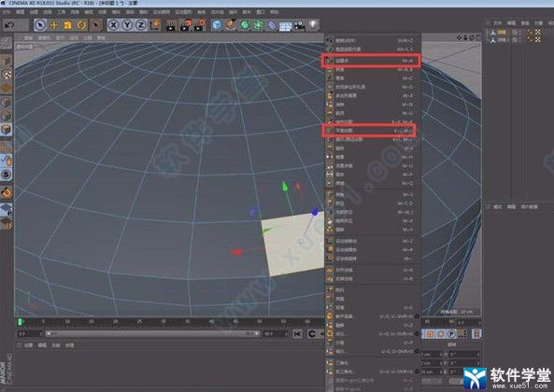The width and height of the screenshot is (554, 392).
Task: Select the Live Selection arrow tool
Action: [x=40, y=25]
